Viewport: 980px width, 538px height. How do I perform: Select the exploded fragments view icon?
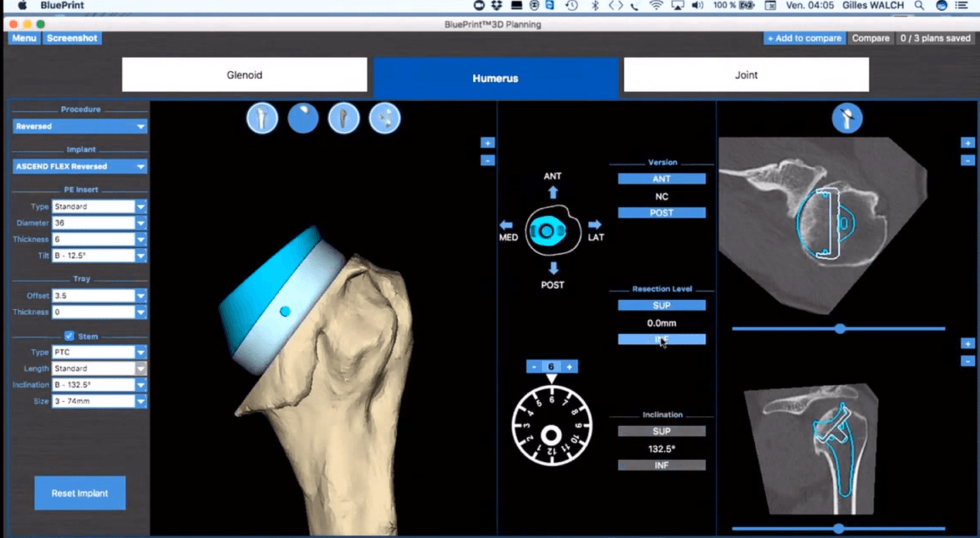click(x=384, y=118)
